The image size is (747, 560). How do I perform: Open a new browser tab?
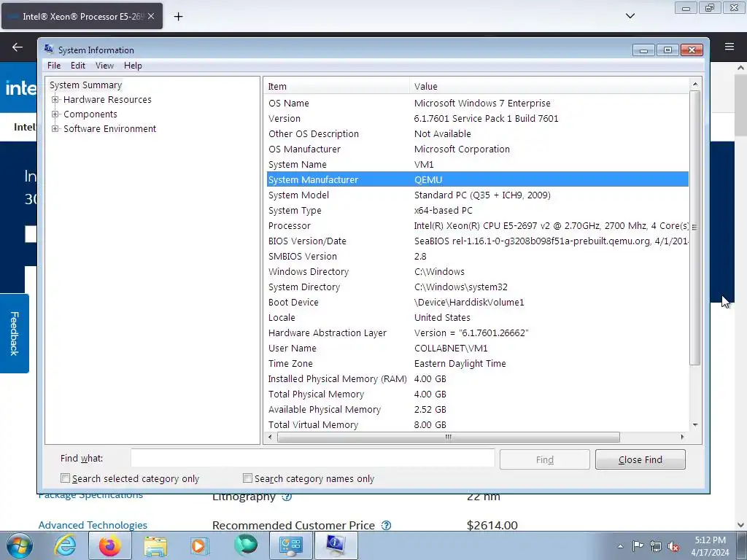[178, 16]
